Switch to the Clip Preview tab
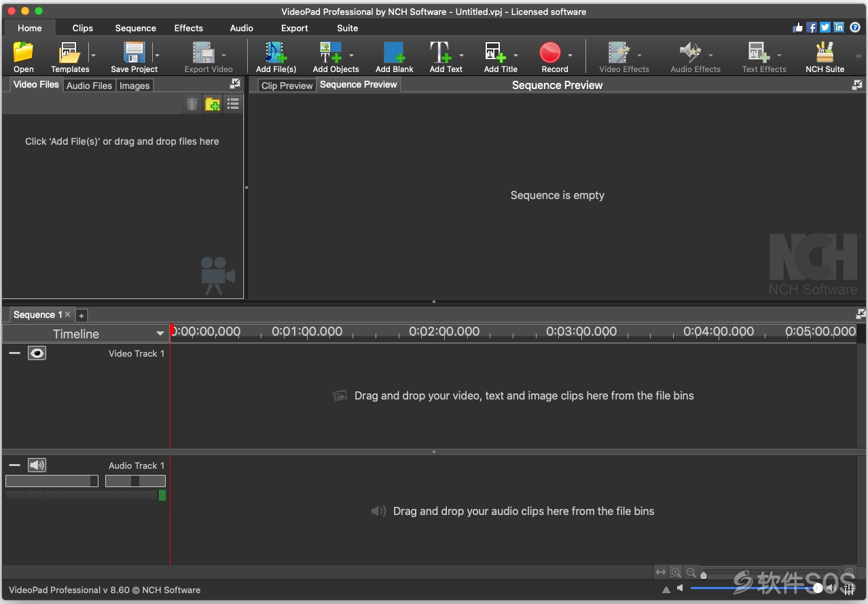Image resolution: width=868 pixels, height=604 pixels. coord(287,86)
